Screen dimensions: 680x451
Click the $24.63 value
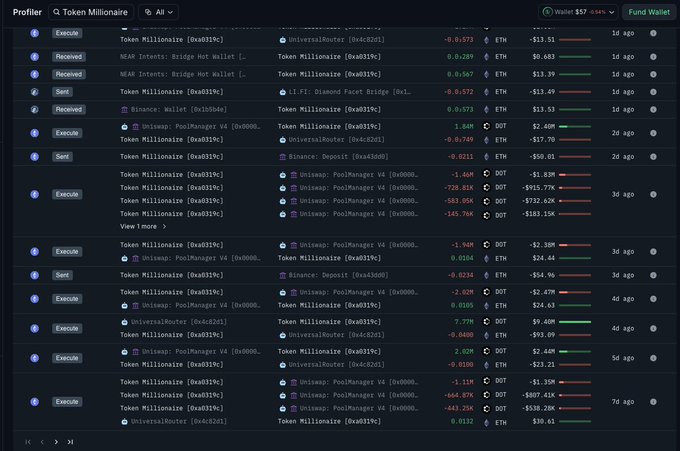pyautogui.click(x=544, y=305)
